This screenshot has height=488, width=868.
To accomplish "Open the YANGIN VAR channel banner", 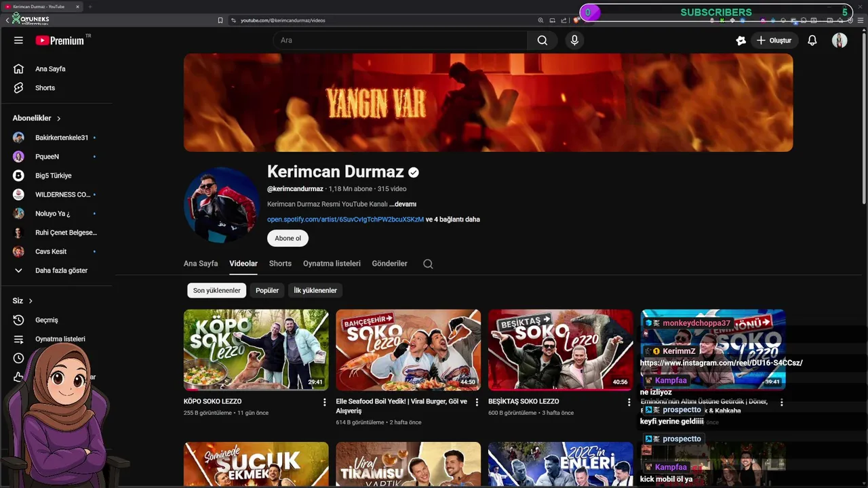I will click(x=488, y=103).
